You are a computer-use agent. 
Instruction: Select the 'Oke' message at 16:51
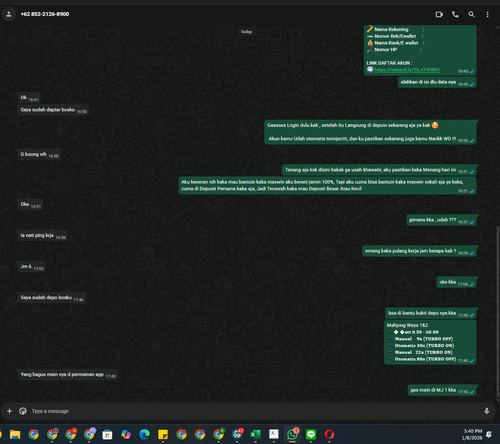click(x=30, y=204)
